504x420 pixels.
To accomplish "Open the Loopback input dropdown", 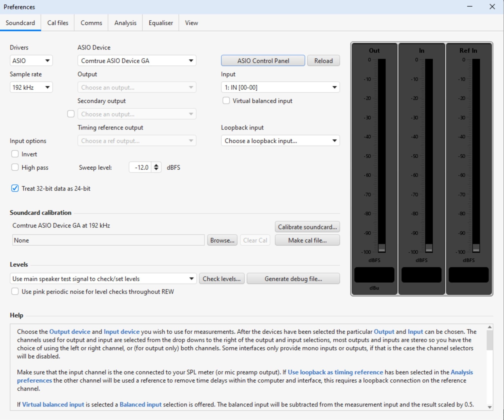I will point(280,141).
